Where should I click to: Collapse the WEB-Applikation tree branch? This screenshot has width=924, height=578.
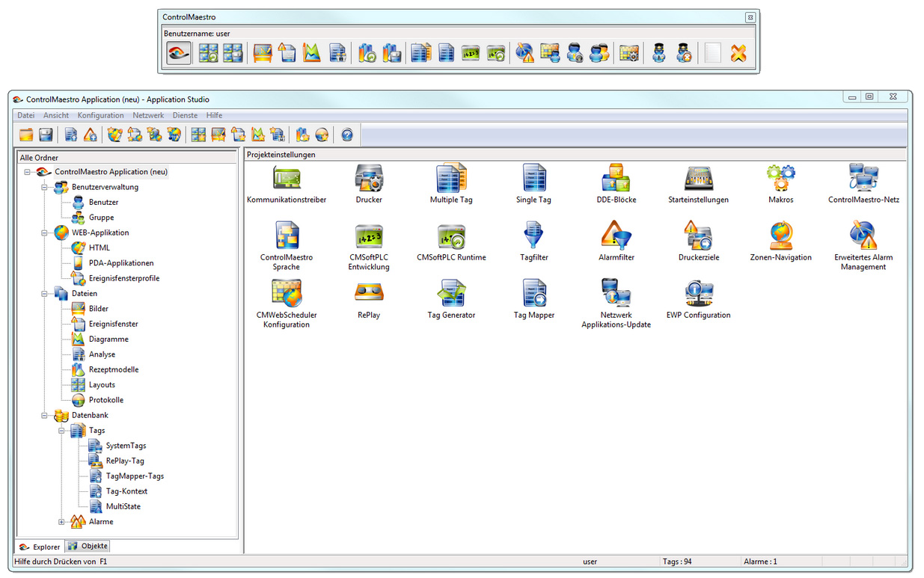click(44, 233)
